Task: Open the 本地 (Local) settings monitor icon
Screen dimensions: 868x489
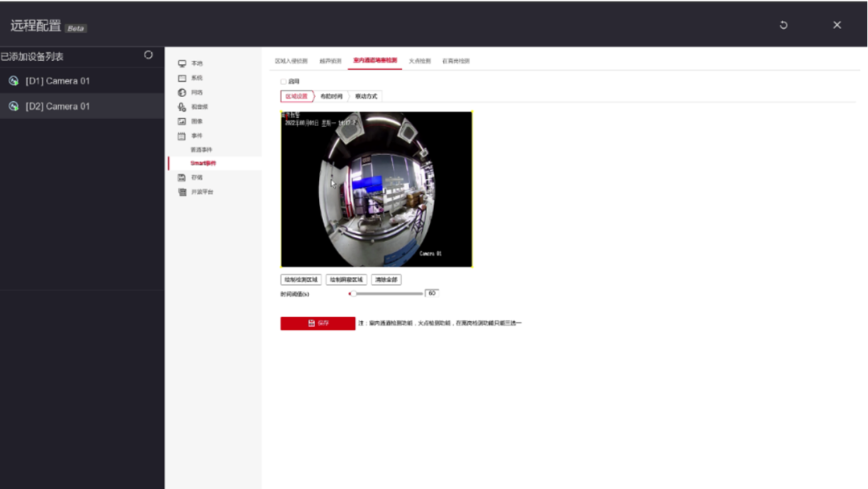Action: coord(182,63)
